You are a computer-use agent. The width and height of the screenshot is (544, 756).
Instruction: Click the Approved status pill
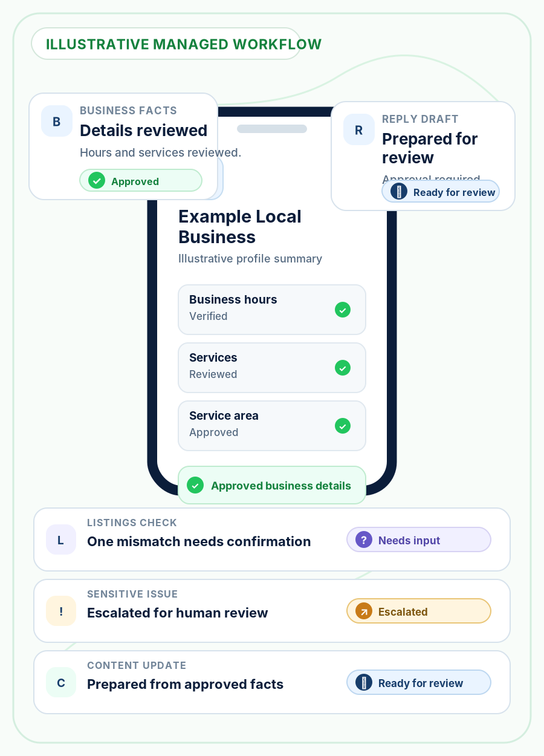[141, 181]
